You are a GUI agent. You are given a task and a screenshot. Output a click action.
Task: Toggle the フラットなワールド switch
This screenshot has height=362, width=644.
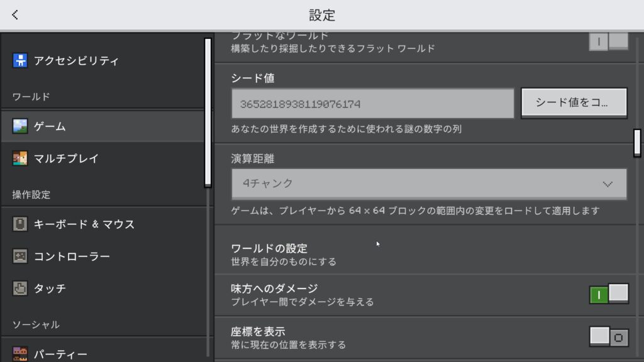point(609,41)
